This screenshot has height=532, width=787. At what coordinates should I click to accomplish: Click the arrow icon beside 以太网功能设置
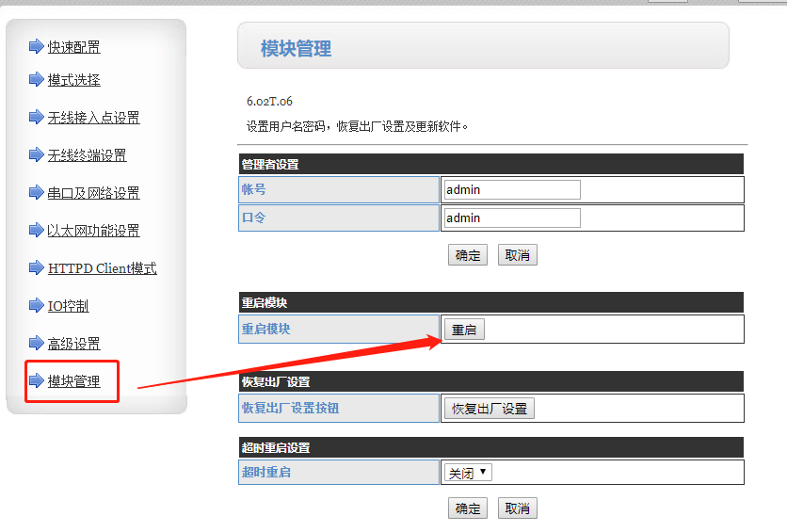(x=37, y=231)
